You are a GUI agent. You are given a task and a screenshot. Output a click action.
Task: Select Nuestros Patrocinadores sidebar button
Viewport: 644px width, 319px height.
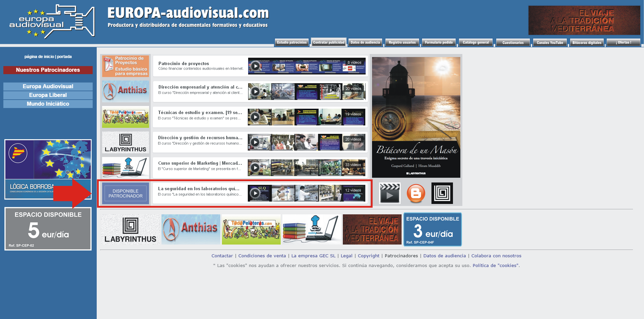tap(48, 70)
